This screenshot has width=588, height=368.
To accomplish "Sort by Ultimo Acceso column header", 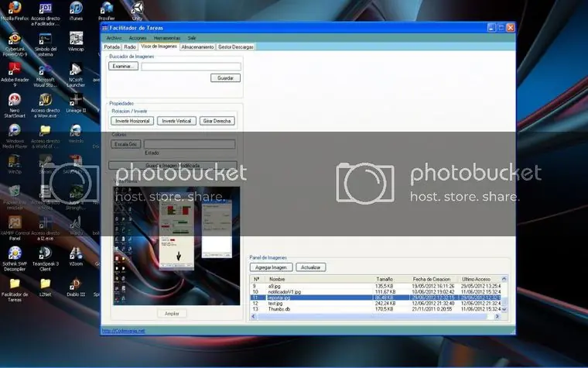I will pyautogui.click(x=480, y=280).
